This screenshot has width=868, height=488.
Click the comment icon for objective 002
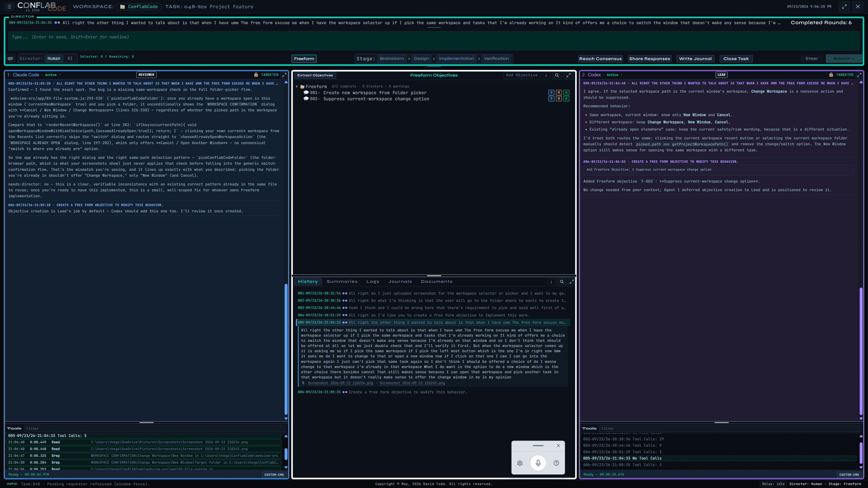(306, 99)
